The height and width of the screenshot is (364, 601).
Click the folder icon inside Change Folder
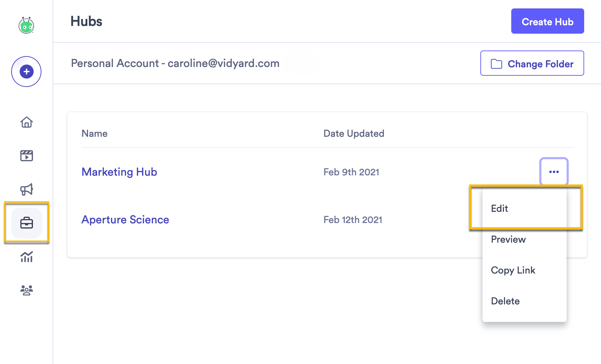click(x=496, y=64)
